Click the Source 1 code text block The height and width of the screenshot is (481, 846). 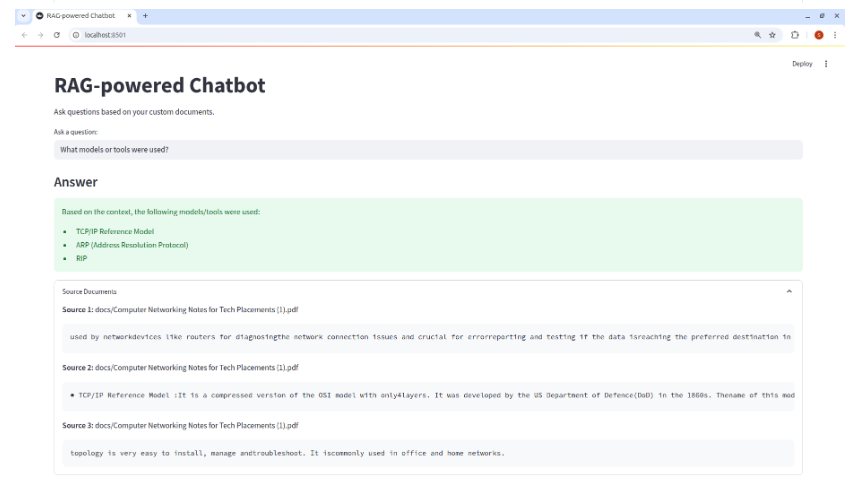(x=428, y=337)
